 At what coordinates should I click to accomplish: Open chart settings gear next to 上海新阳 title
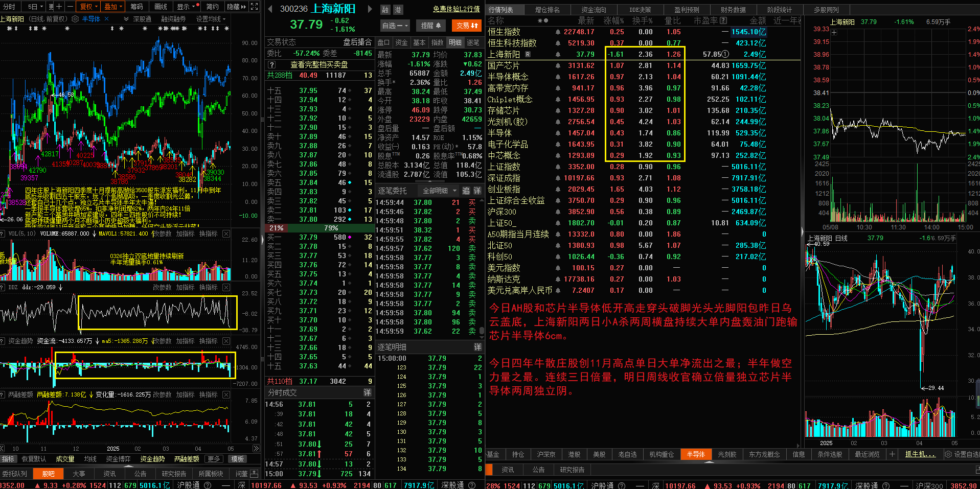(75, 19)
